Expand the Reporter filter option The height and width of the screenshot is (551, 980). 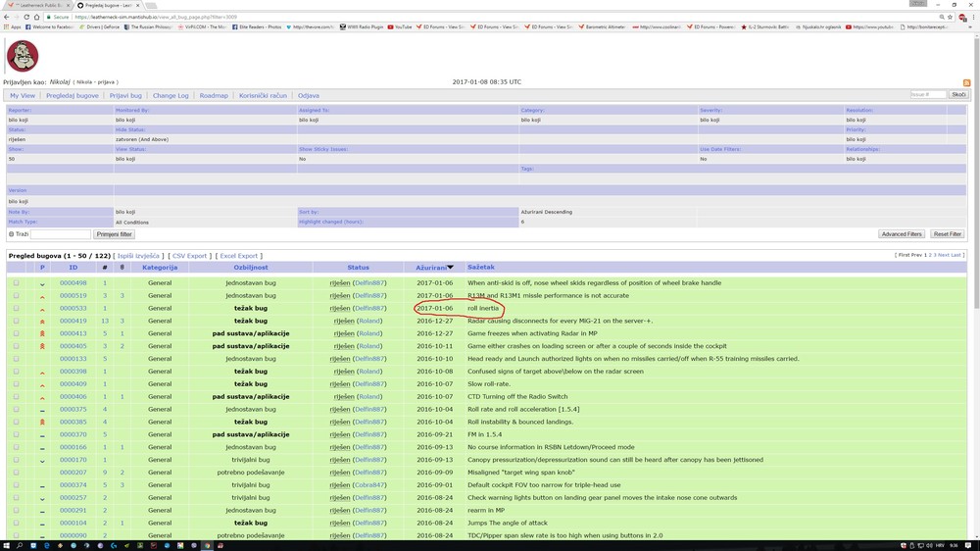[20, 110]
